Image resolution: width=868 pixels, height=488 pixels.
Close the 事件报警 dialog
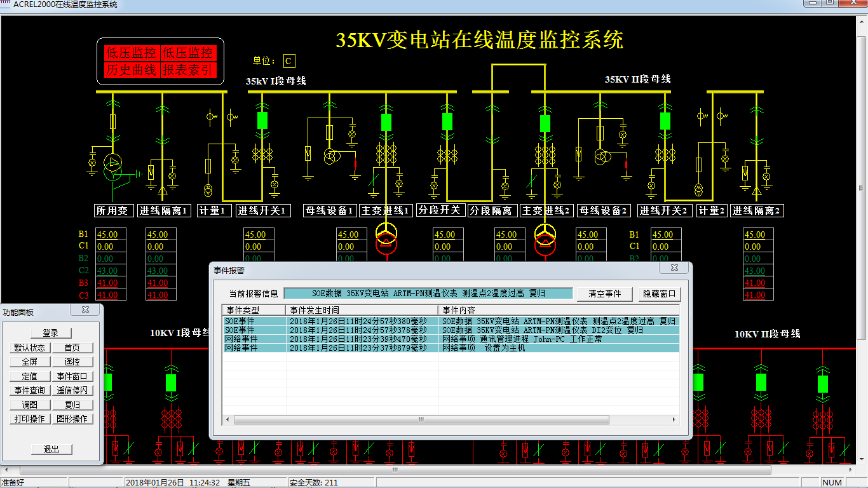click(674, 268)
